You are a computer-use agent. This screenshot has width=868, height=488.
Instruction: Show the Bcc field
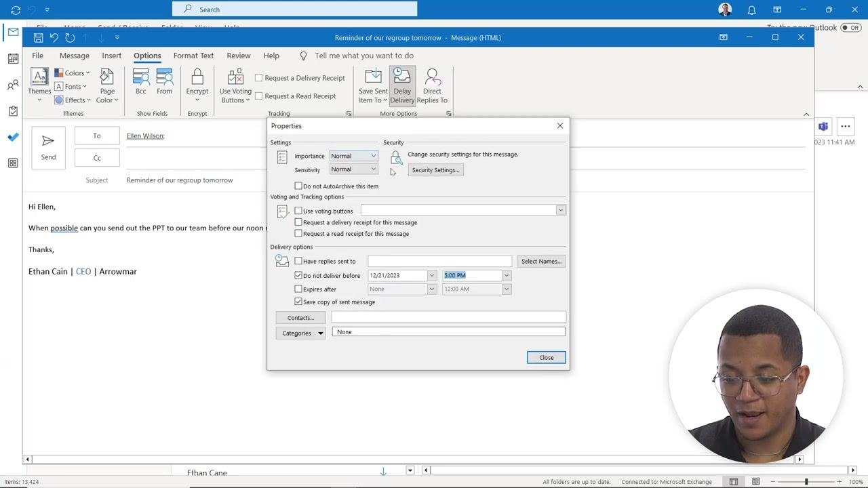[x=141, y=82]
